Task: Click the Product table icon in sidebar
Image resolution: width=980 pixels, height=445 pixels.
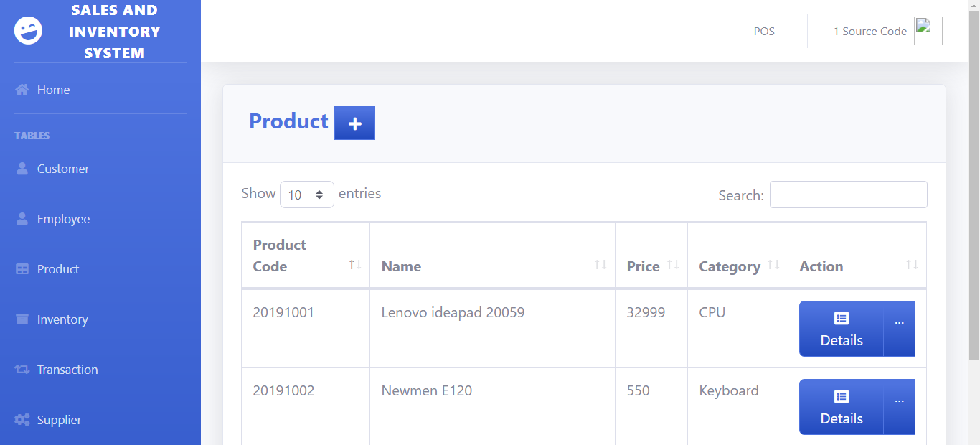Action: [22, 268]
